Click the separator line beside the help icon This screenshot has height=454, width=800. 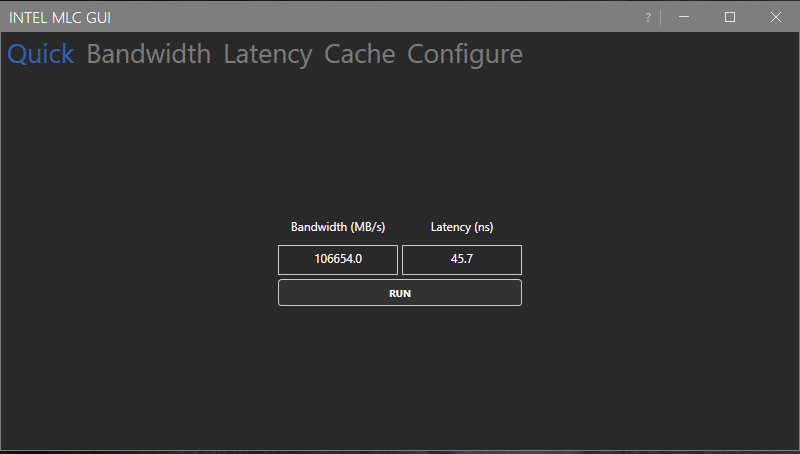(660, 17)
